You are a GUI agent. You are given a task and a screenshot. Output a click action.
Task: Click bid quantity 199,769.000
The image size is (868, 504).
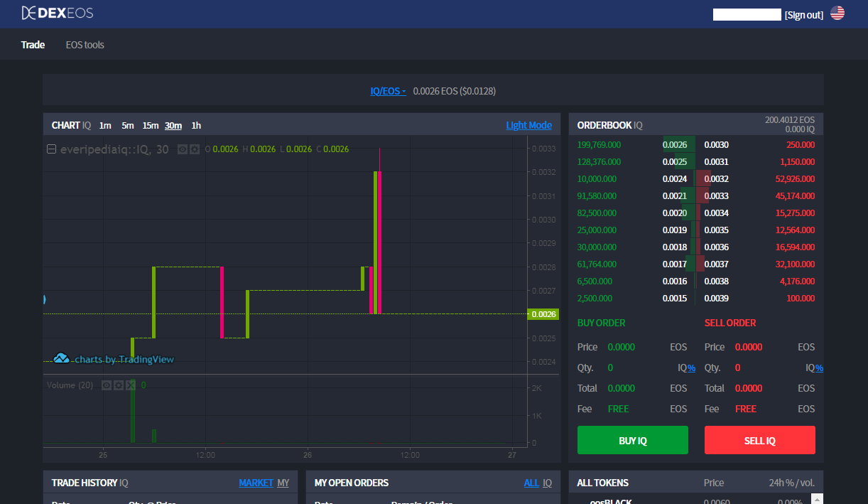pos(599,145)
